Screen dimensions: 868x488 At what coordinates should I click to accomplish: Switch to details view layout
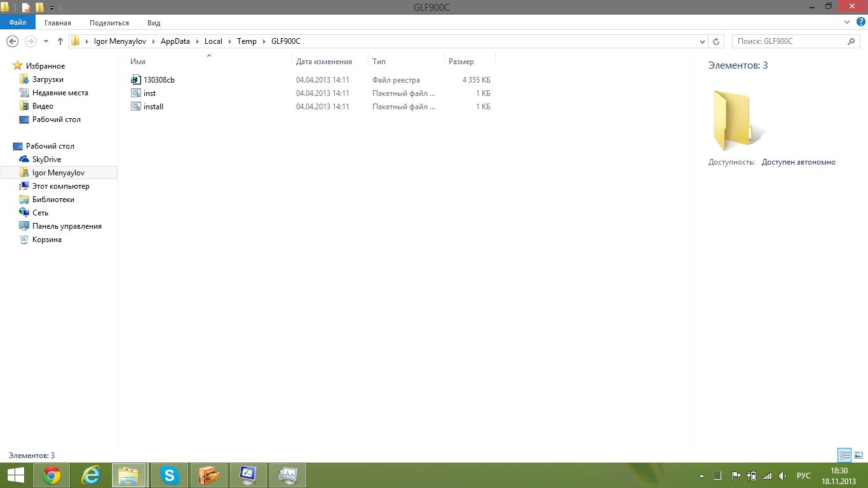844,455
